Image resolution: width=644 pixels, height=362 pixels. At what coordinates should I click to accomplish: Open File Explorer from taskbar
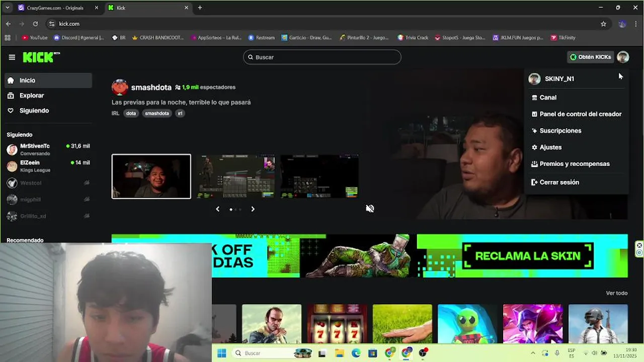[x=339, y=353]
